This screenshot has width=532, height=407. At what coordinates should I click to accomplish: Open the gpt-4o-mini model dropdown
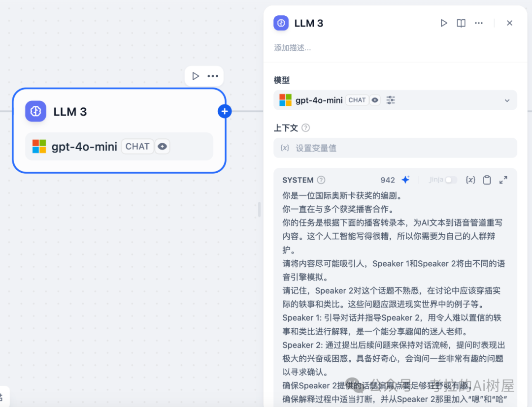coord(395,100)
